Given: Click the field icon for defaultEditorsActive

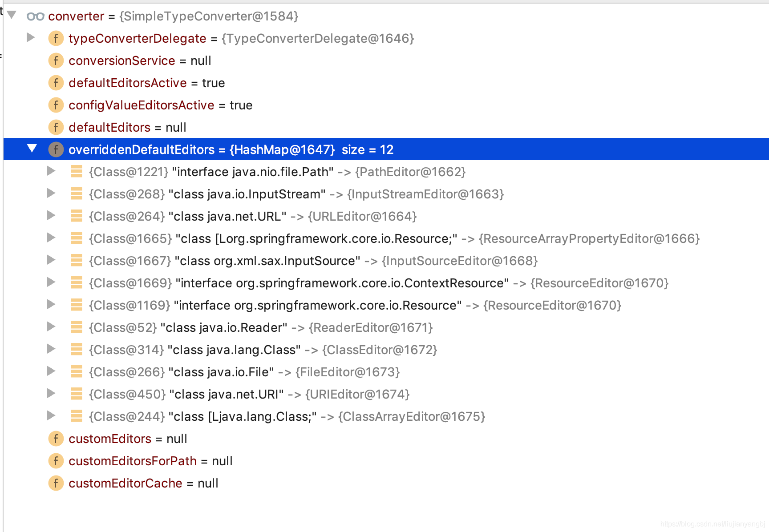Looking at the screenshot, I should point(56,83).
